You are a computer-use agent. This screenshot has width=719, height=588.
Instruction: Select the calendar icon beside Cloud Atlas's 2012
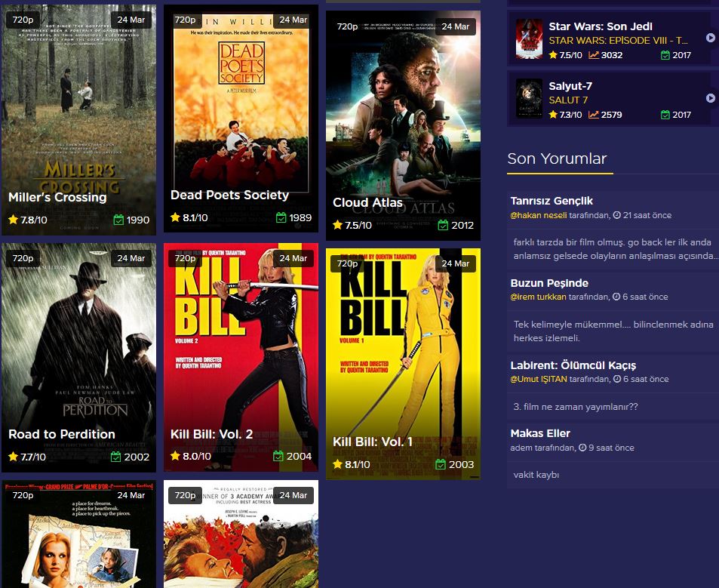point(443,225)
